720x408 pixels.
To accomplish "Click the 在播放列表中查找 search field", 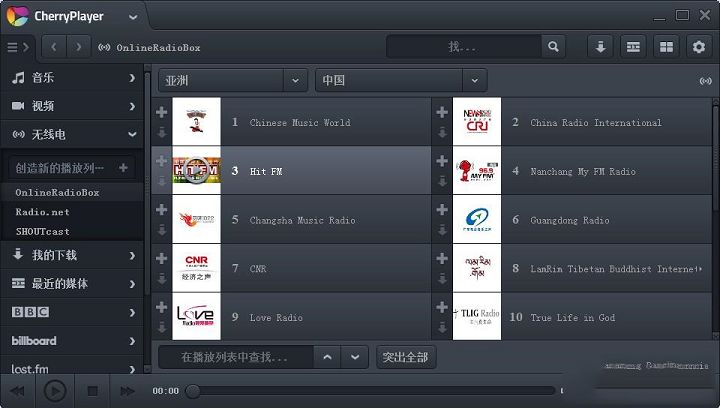I will click(x=236, y=357).
